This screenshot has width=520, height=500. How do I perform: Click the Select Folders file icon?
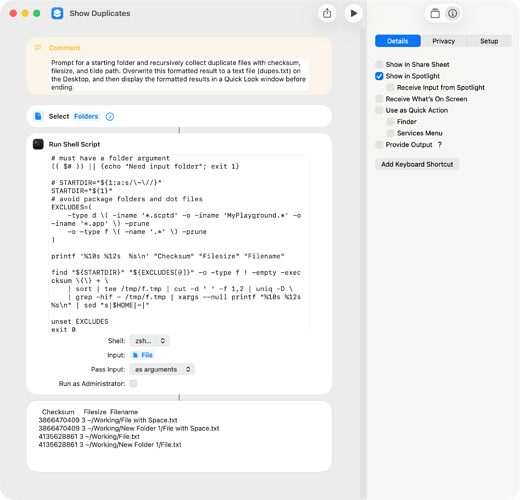(38, 116)
